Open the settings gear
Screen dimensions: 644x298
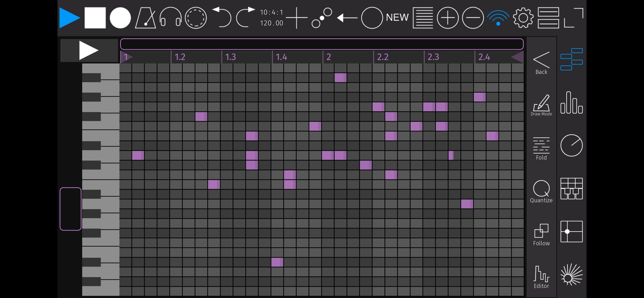[x=523, y=18]
